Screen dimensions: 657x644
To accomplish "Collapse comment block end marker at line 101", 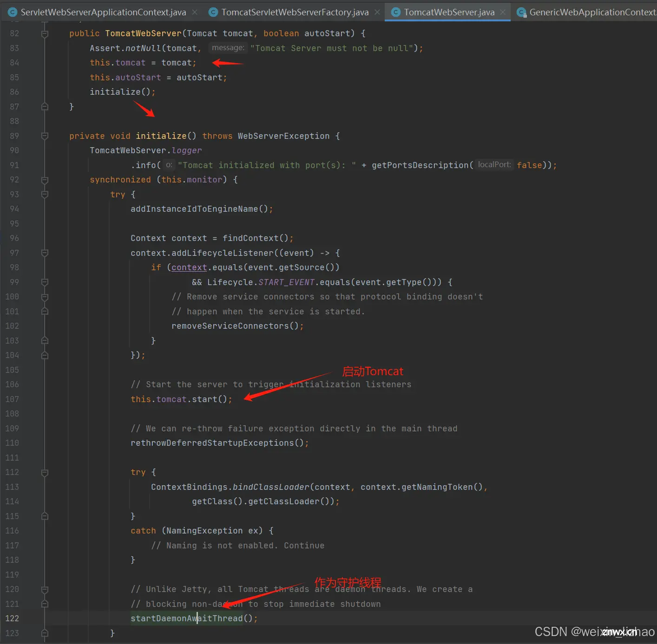I will pyautogui.click(x=45, y=312).
